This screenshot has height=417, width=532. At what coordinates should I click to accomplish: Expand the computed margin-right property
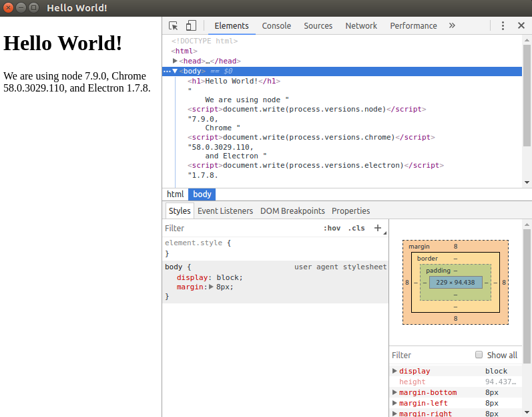[394, 414]
